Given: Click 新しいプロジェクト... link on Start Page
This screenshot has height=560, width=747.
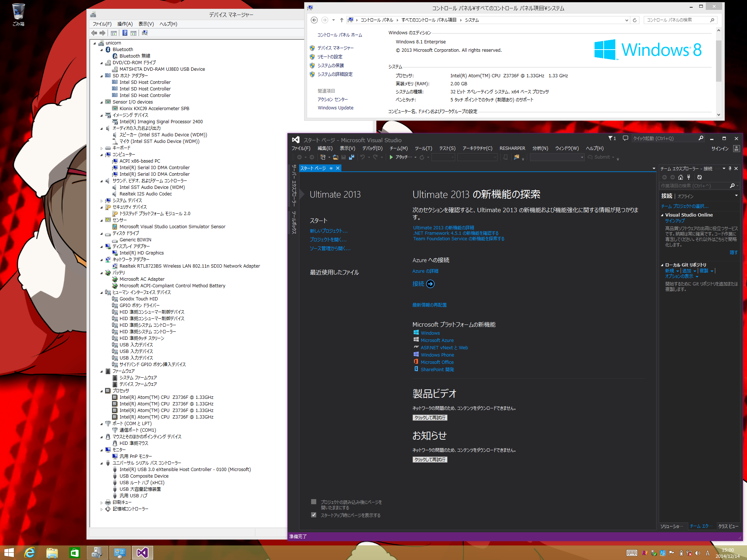Looking at the screenshot, I should click(329, 231).
